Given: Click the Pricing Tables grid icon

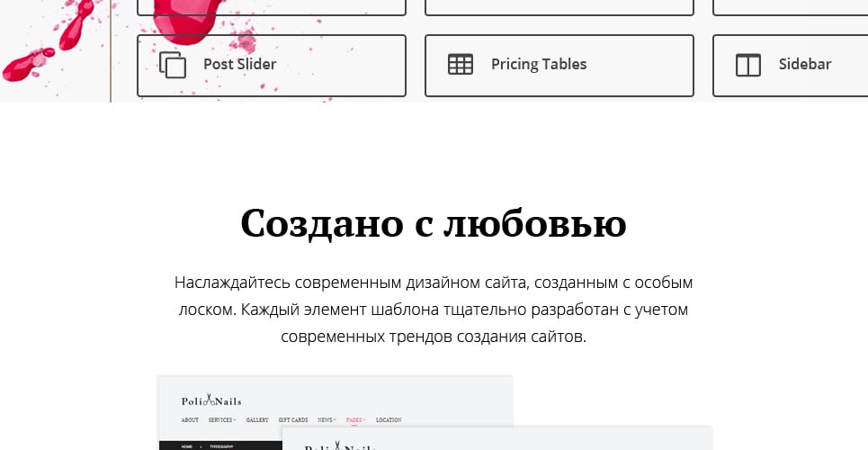Looking at the screenshot, I should (460, 64).
